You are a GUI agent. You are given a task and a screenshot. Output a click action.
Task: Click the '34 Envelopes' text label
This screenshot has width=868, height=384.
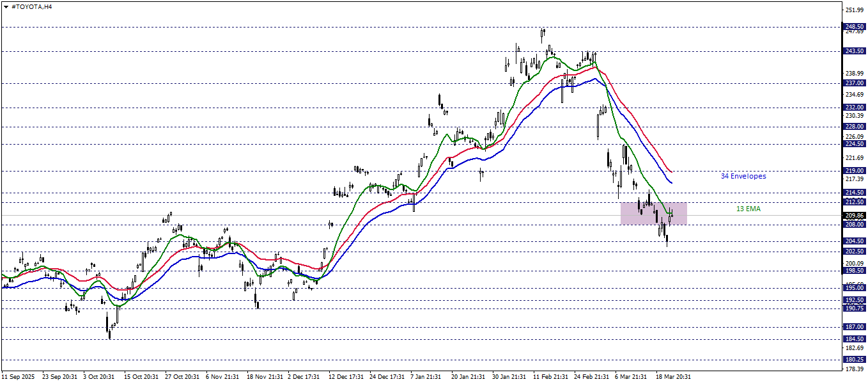tap(743, 176)
